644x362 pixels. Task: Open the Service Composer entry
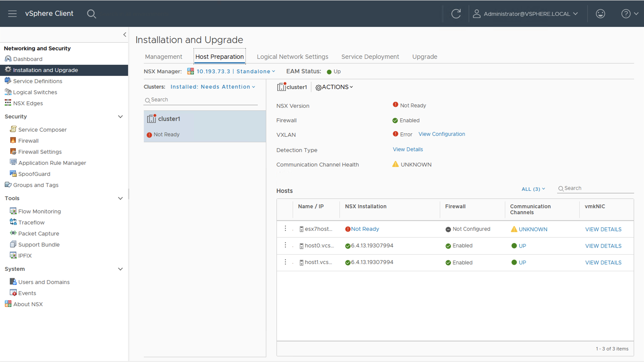(42, 129)
